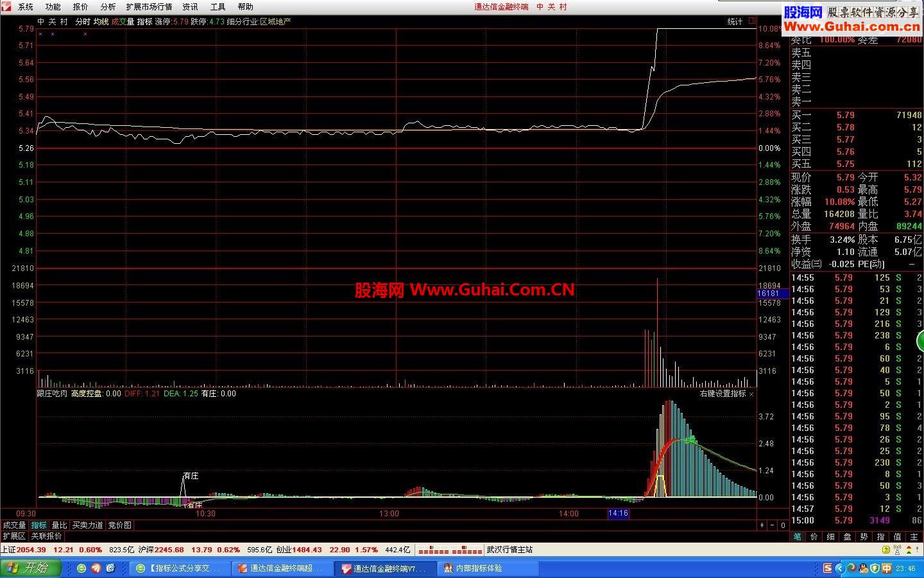The width and height of the screenshot is (924, 578).
Task: Click the orange quick launch icon
Action: click(96, 568)
